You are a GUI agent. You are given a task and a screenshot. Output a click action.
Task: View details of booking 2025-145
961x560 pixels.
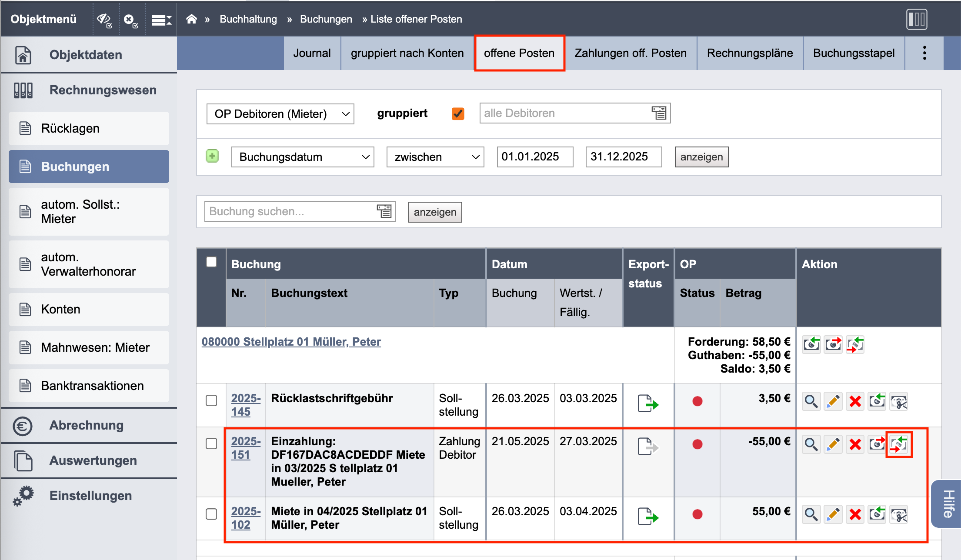[811, 401]
